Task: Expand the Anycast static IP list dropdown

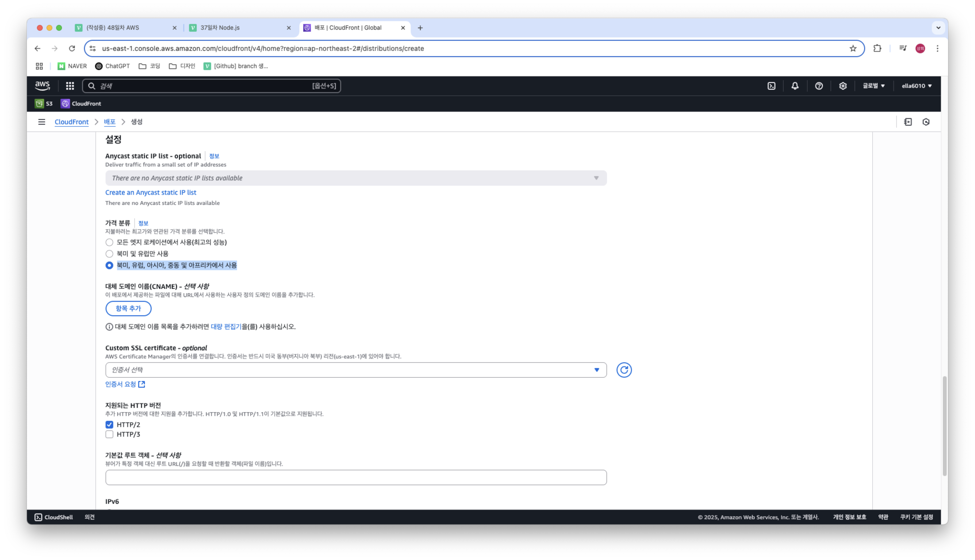Action: click(x=356, y=178)
